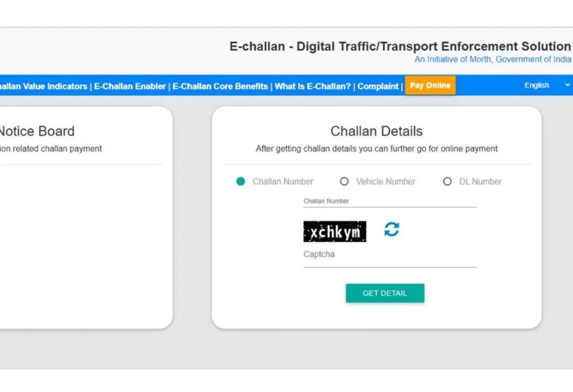The image size is (573, 392).
Task: Click the xchkym captcha image
Action: pos(335,232)
